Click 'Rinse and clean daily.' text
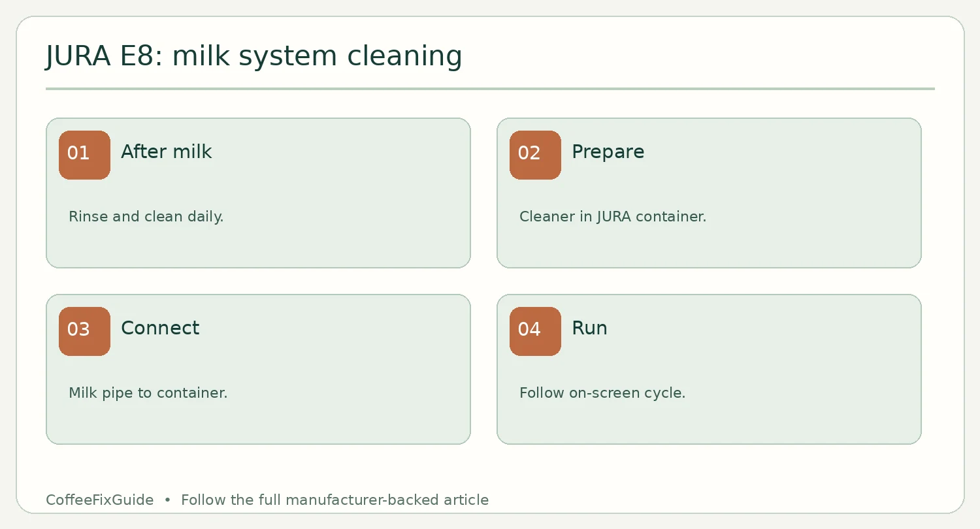The image size is (980, 529). [x=146, y=216]
